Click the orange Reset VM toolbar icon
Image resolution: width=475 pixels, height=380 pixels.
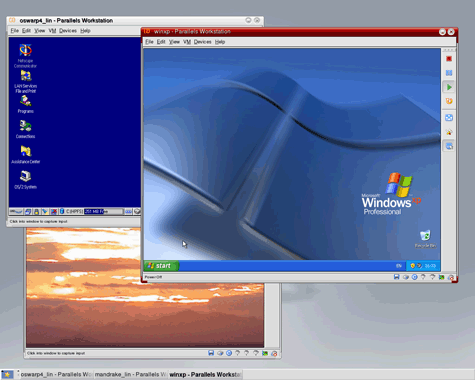click(449, 101)
